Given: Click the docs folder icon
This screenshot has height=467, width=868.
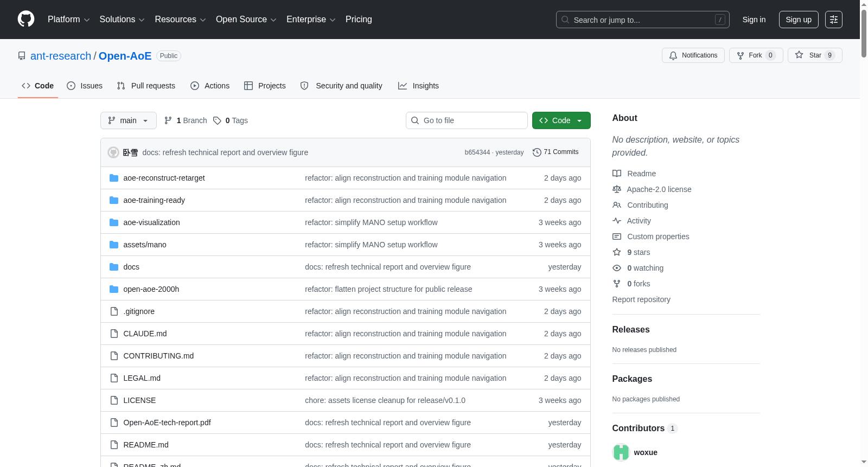Looking at the screenshot, I should point(114,267).
